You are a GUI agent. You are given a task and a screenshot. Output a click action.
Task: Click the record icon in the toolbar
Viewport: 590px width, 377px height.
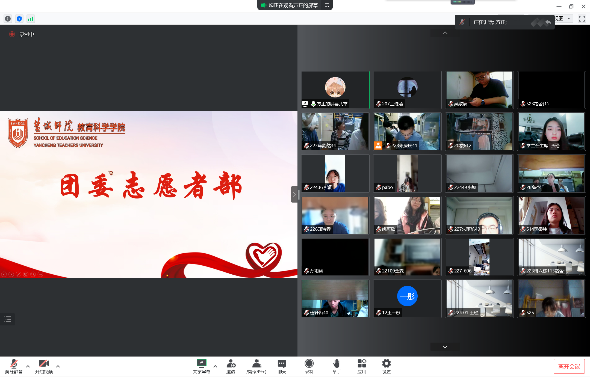(309, 366)
